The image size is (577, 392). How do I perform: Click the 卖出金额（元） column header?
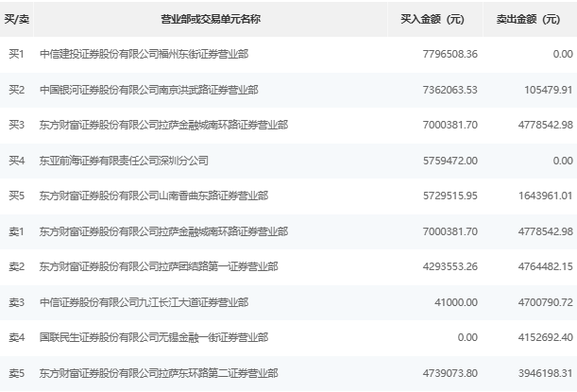(529, 19)
